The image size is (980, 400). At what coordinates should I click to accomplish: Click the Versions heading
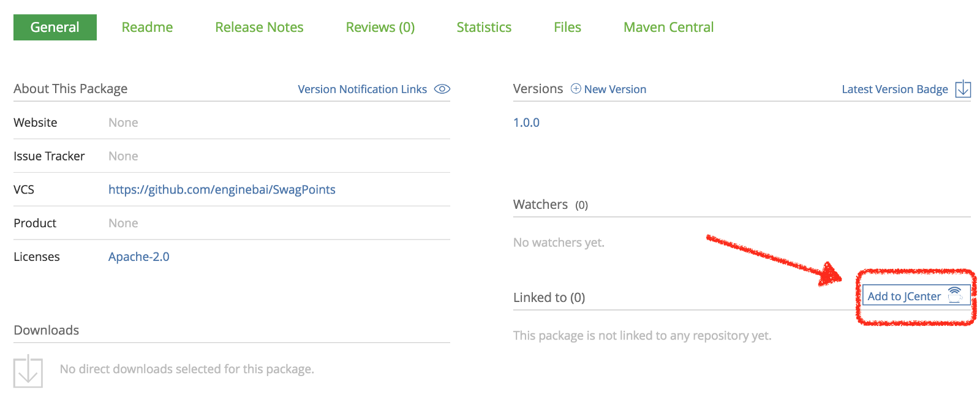tap(538, 89)
